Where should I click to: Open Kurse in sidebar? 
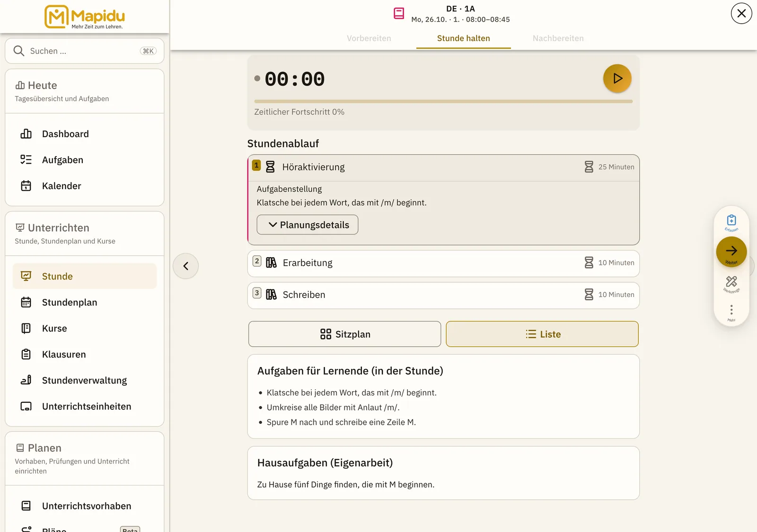85,328
